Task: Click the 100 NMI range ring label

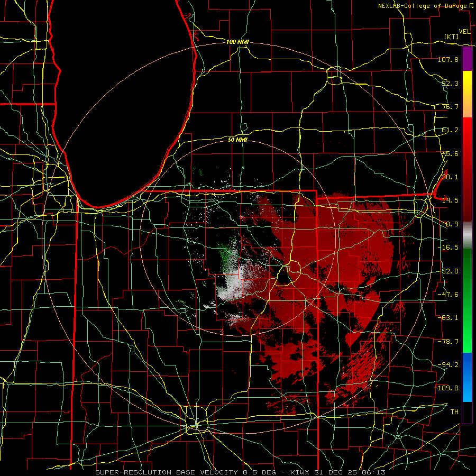Action: 237,42
